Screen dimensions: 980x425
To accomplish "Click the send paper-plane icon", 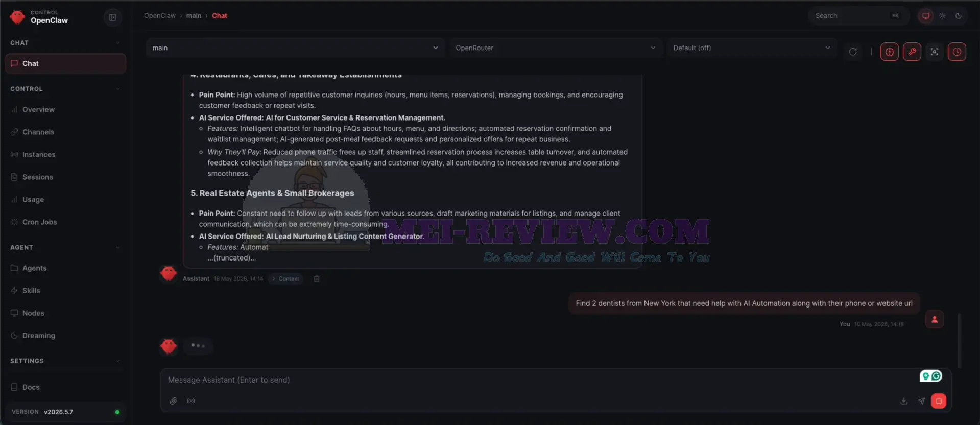I will (921, 401).
